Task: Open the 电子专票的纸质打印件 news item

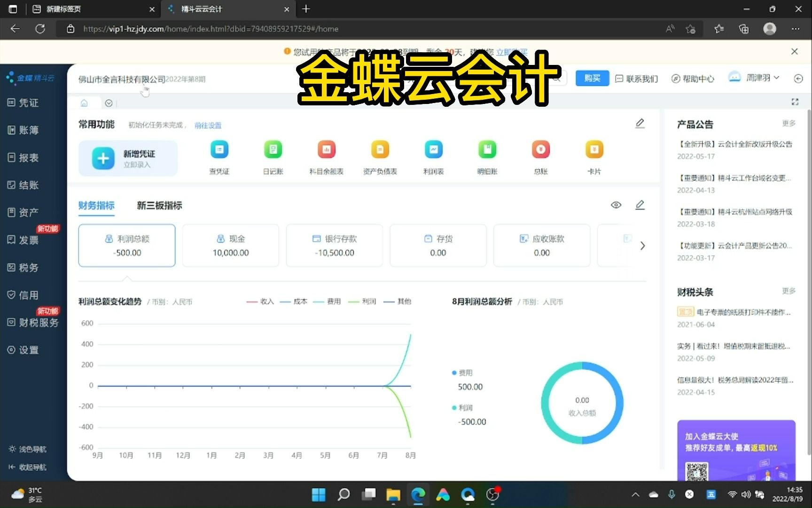Action: point(734,312)
